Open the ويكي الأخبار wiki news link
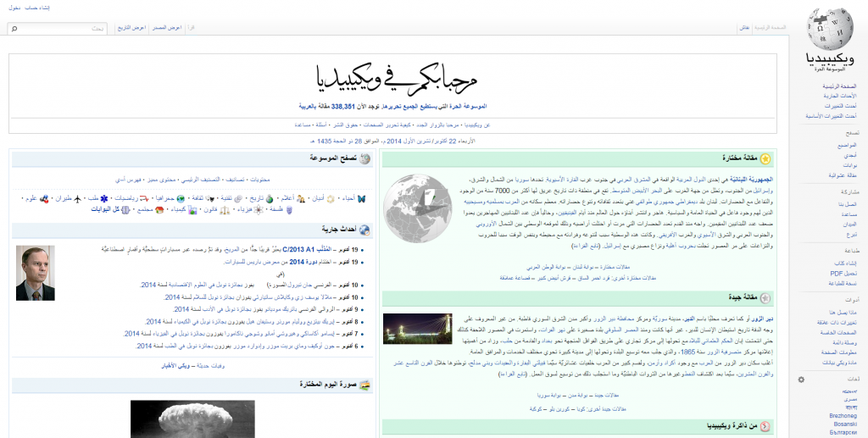 (175, 366)
